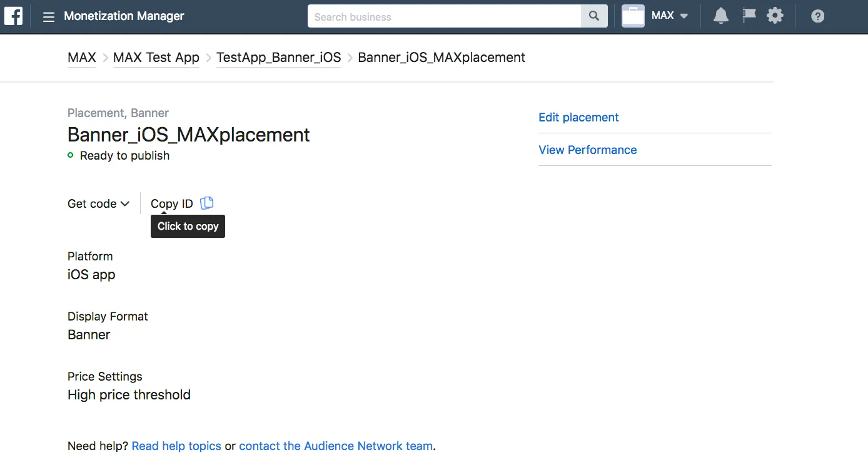Open help using the question mark icon

coord(817,16)
